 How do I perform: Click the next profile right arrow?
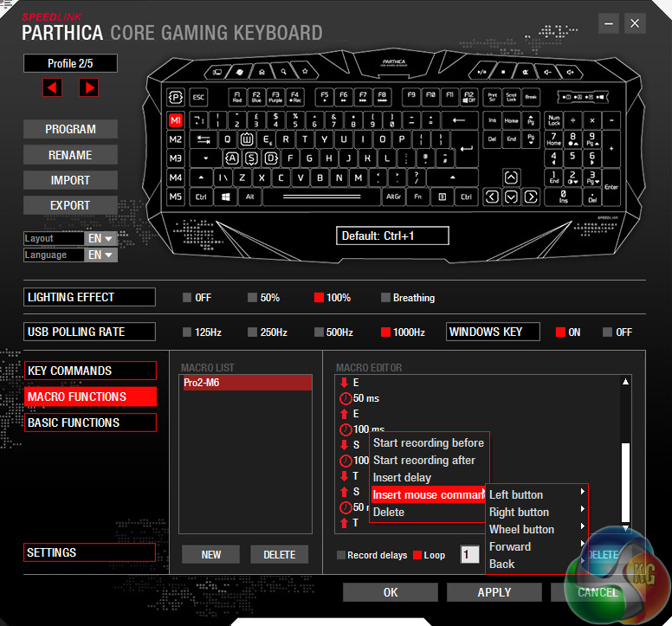(x=88, y=87)
